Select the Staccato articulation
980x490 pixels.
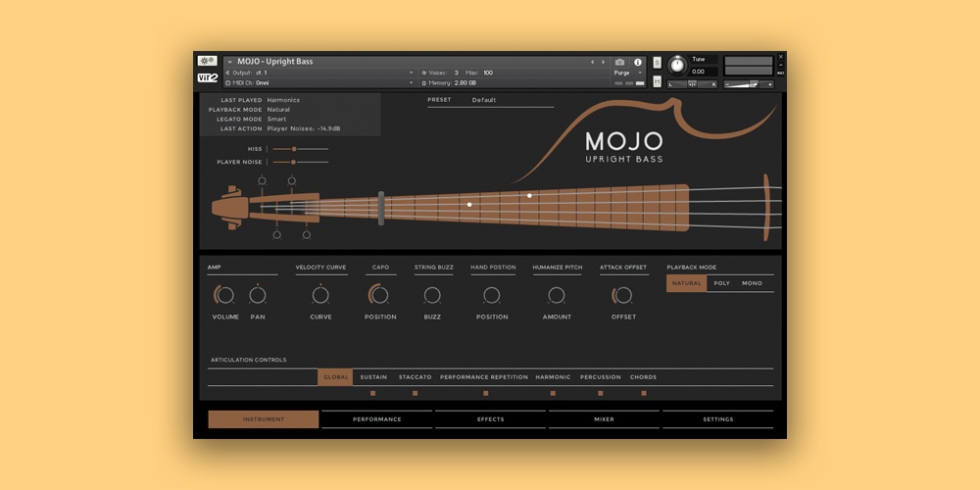pos(415,377)
